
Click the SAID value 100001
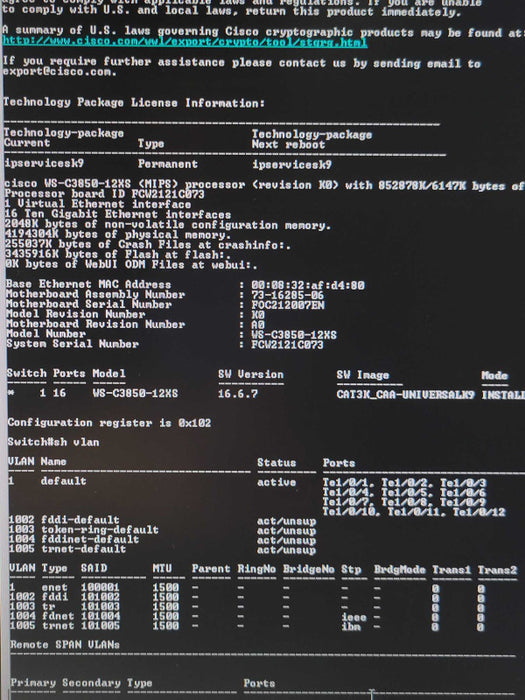(100, 588)
